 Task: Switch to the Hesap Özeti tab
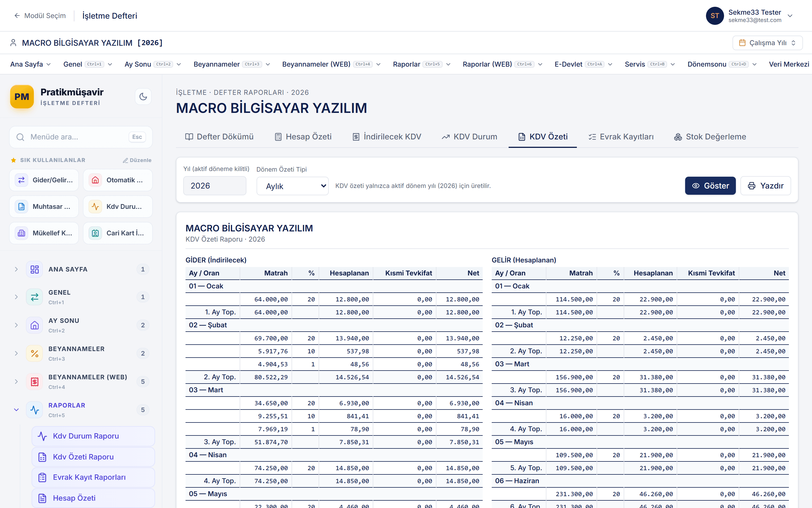pos(303,137)
